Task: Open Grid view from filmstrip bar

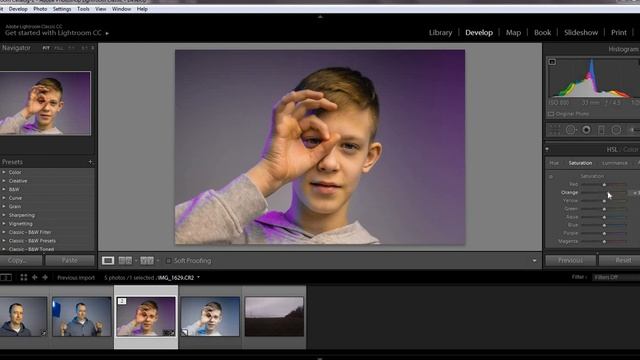Action: coord(24,278)
